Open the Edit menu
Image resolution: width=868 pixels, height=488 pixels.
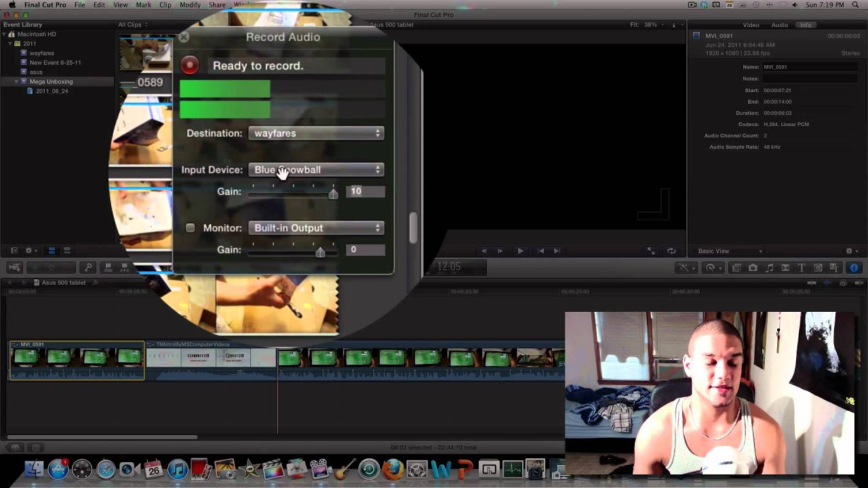pyautogui.click(x=100, y=5)
